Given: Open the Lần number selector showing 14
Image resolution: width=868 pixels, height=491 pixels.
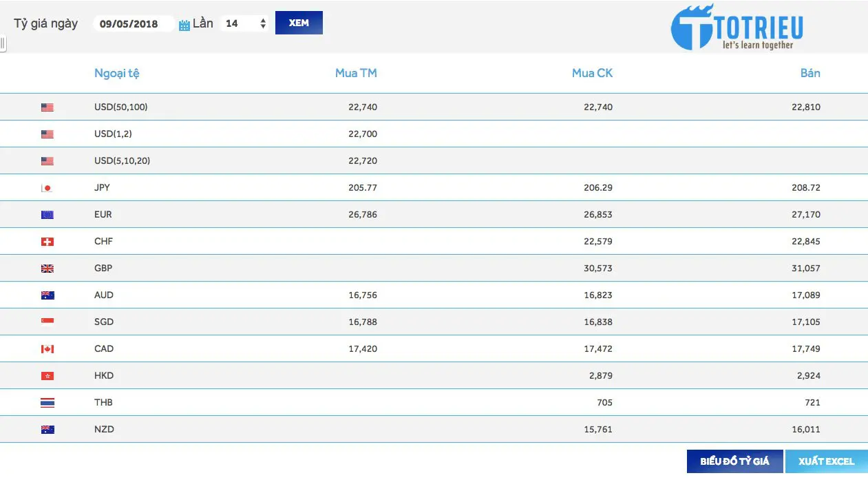Looking at the screenshot, I should 244,23.
